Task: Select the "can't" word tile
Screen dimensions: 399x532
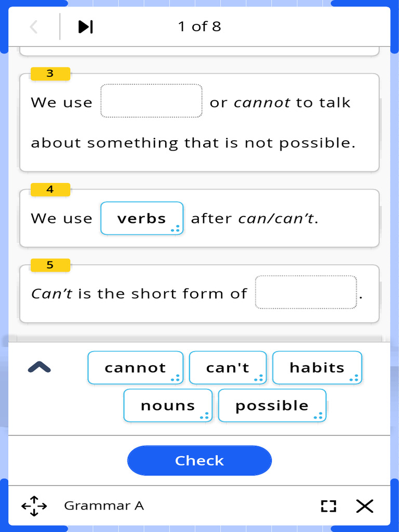Action: [x=228, y=368]
